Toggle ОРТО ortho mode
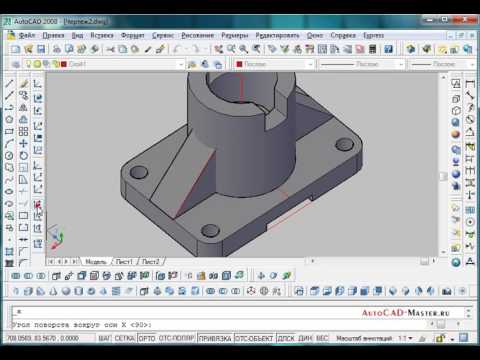Viewport: 480px width, 360px height. point(147,338)
